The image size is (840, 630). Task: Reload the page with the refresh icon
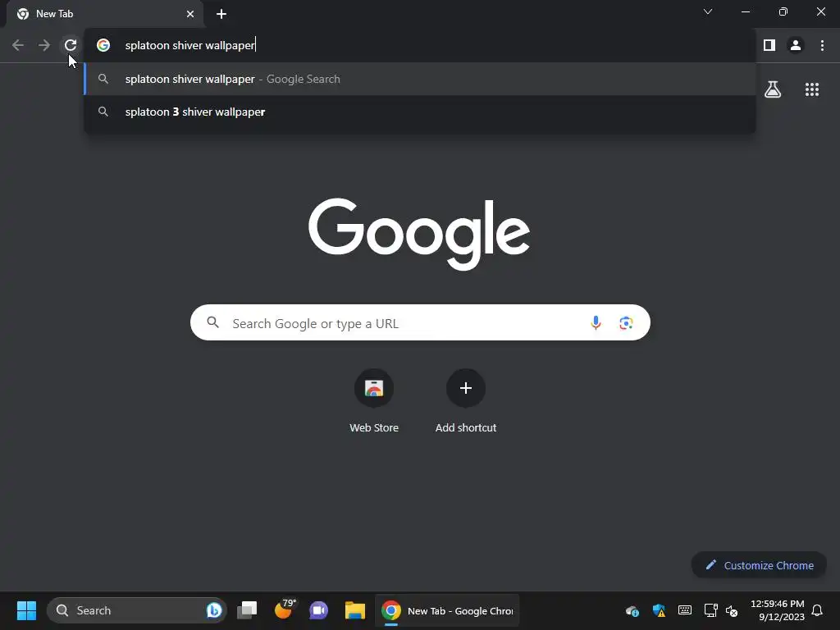[71, 45]
